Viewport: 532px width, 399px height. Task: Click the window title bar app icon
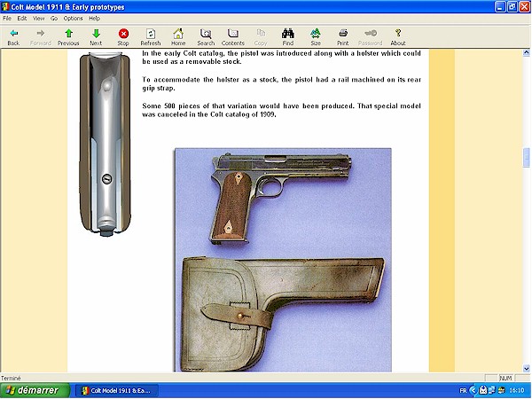[x=5, y=7]
